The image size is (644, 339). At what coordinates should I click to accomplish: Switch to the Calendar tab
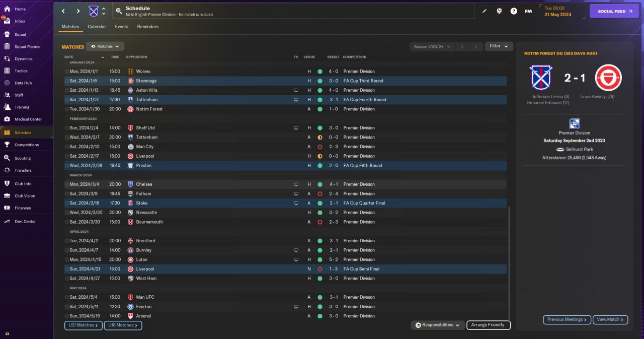coord(97,27)
